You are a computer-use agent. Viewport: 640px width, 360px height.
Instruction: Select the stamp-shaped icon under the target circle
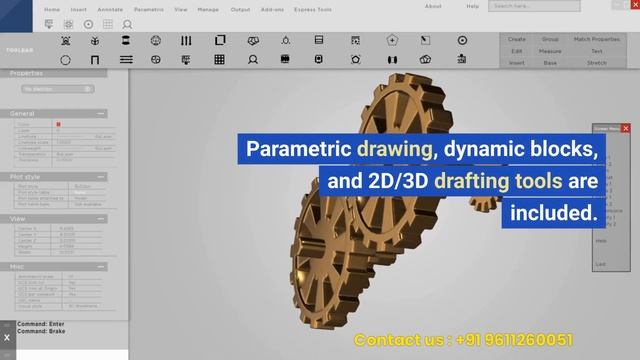[462, 59]
